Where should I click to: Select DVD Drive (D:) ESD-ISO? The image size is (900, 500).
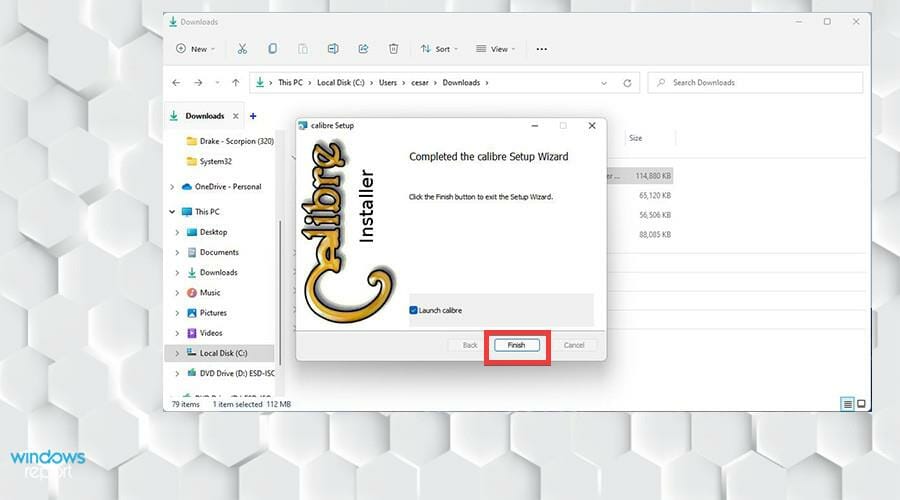[231, 373]
